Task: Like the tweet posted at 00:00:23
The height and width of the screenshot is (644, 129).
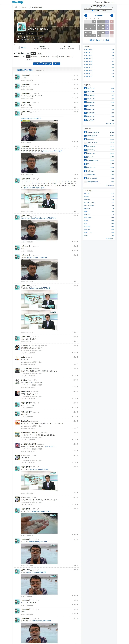Action: point(77,89)
